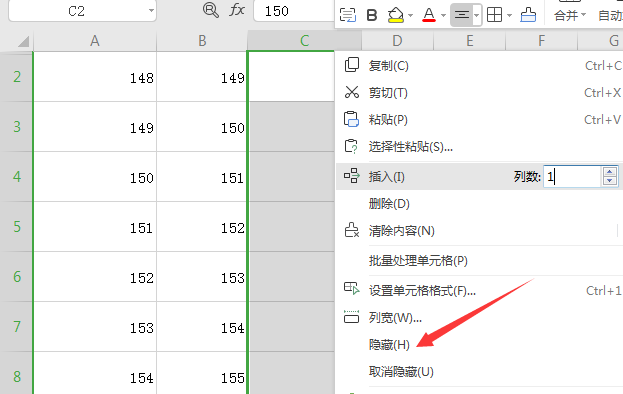
Task: Select row 5 header
Action: click(x=17, y=226)
